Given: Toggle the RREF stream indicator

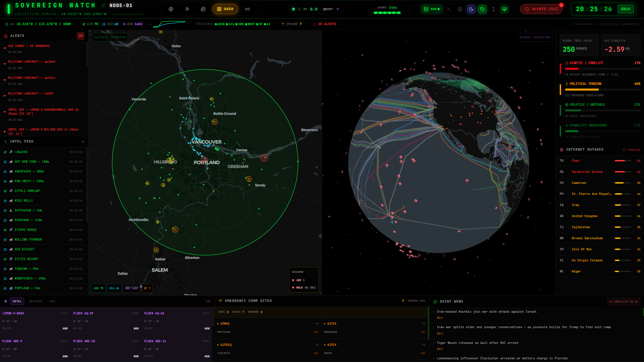Looking at the screenshot, I should pos(250,24).
